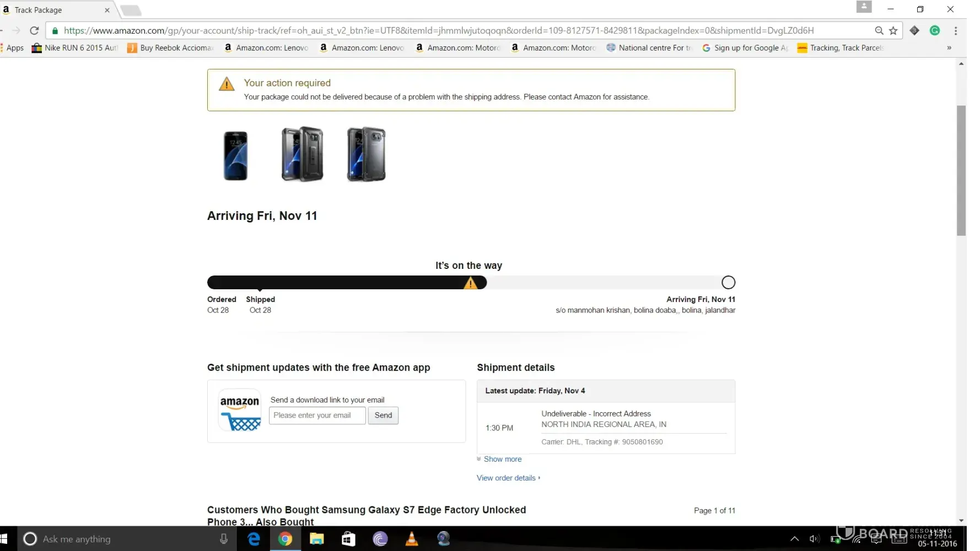Click the vertical scrollbar thumb
Screen dimensions: 980x551
pyautogui.click(x=961, y=171)
